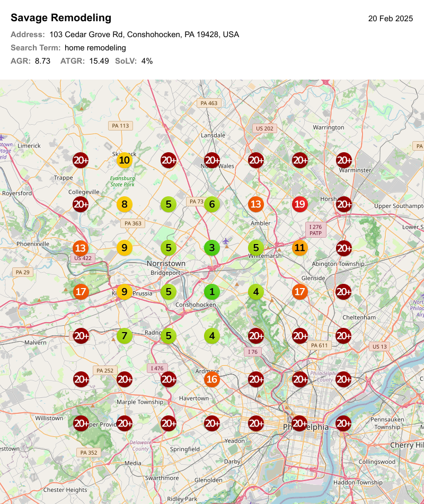Image resolution: width=424 pixels, height=504 pixels.
Task: Click the Norristown map label
Action: [x=166, y=263]
